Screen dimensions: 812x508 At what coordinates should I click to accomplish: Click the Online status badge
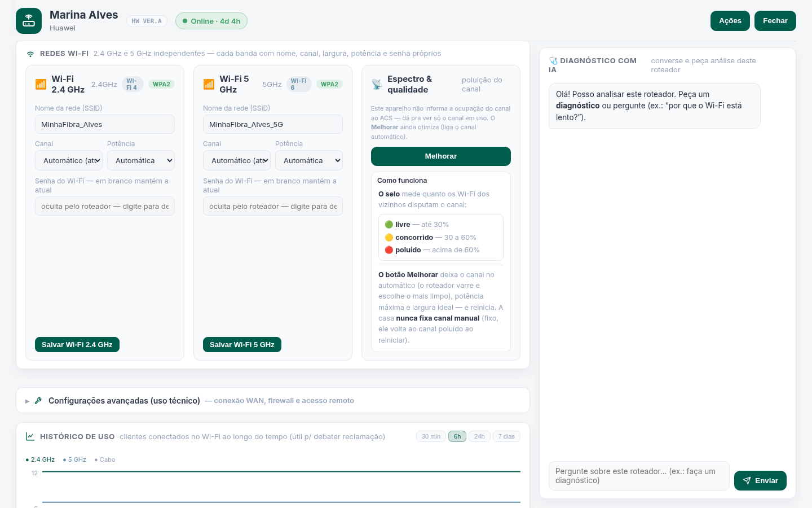(x=211, y=21)
